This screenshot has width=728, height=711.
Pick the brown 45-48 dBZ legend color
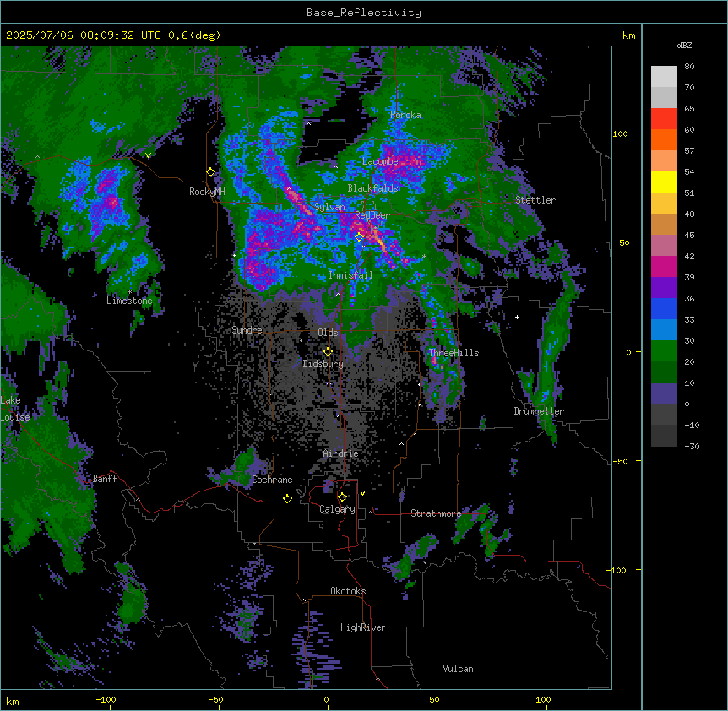click(664, 224)
